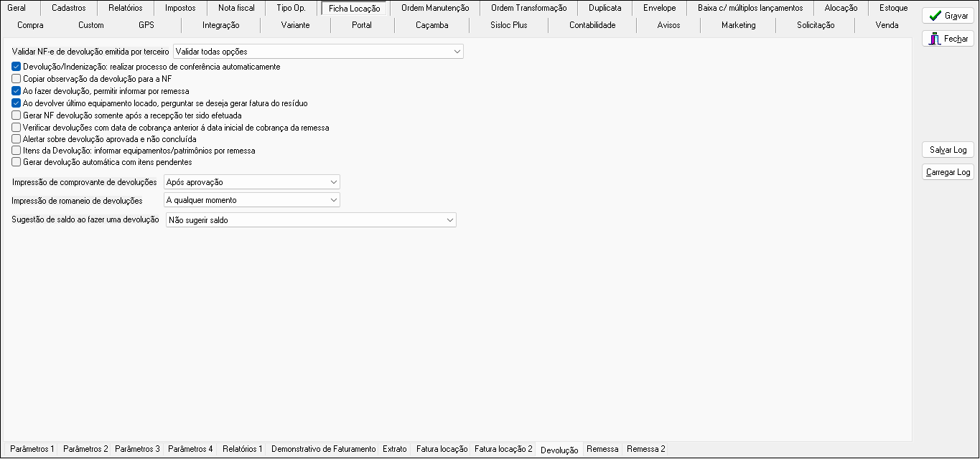Viewport: 980px width, 459px height.
Task: Open the Parâmetros 1 bottom tab
Action: tap(32, 449)
